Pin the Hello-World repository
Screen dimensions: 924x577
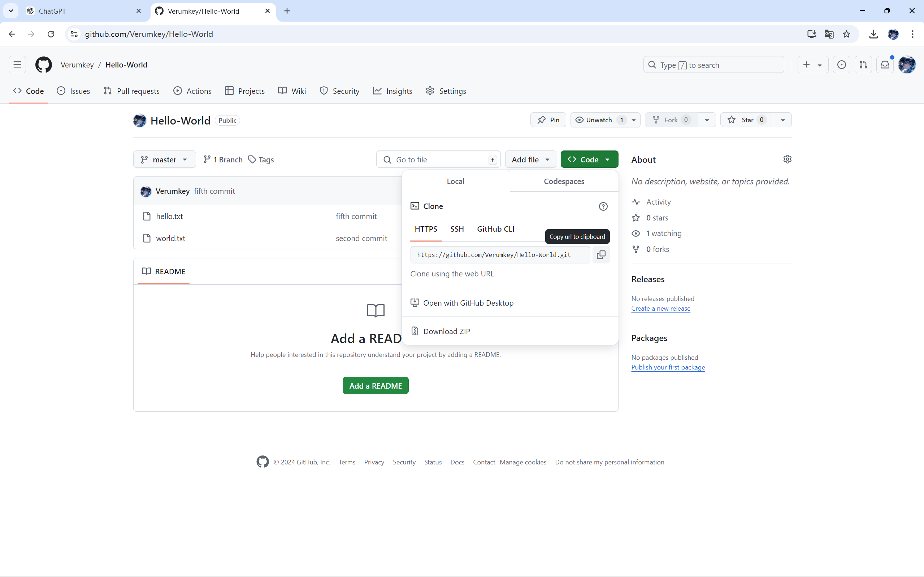[x=548, y=120]
